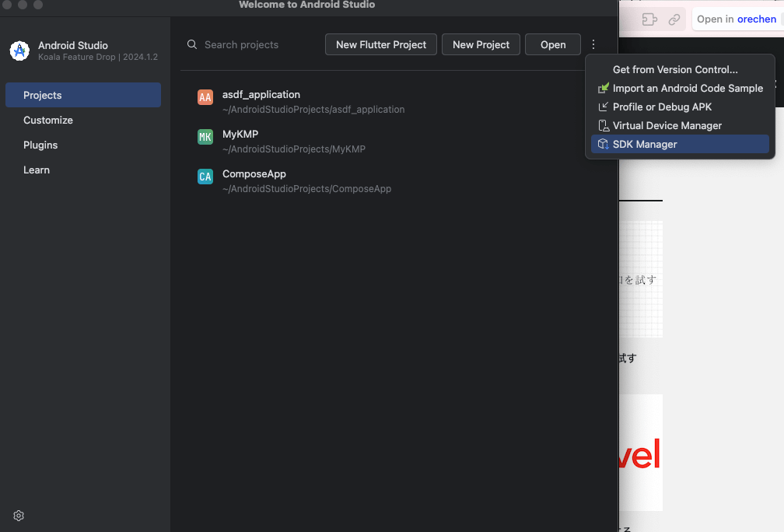This screenshot has width=784, height=532.
Task: Switch to the Projects section
Action: (83, 95)
